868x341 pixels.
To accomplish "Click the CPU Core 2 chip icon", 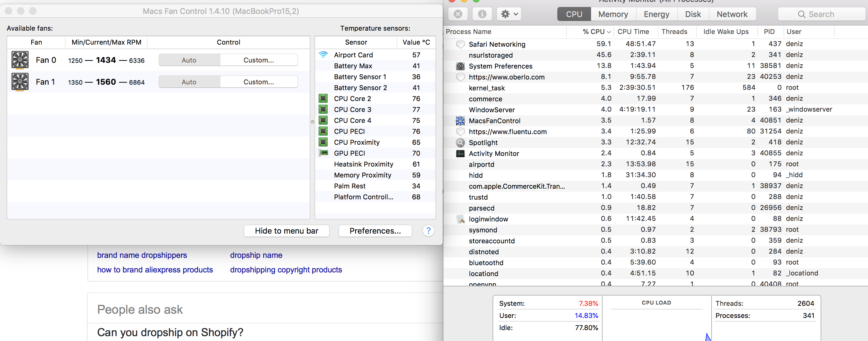I will 323,99.
